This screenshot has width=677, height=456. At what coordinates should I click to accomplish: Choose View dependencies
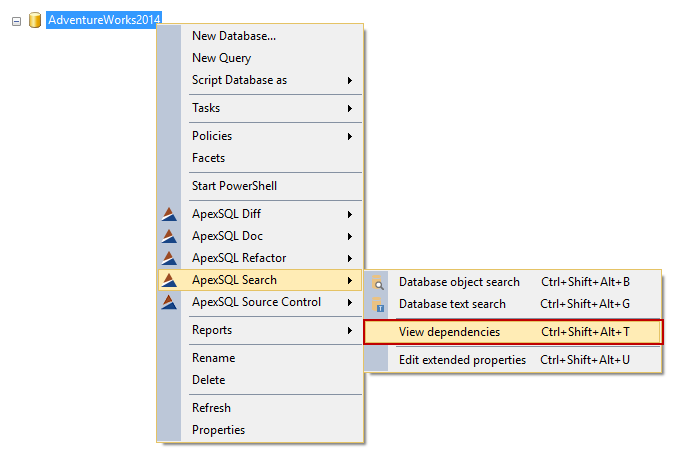coord(513,332)
